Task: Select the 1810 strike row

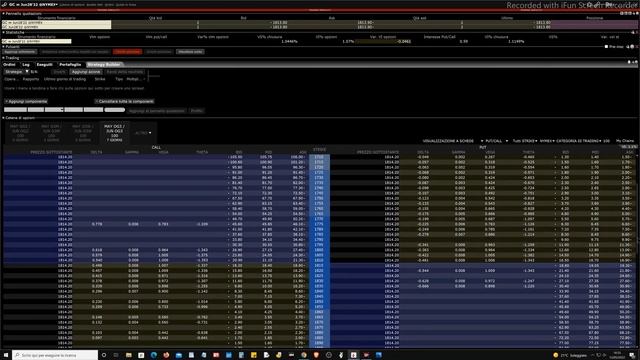Action: pyautogui.click(x=320, y=260)
